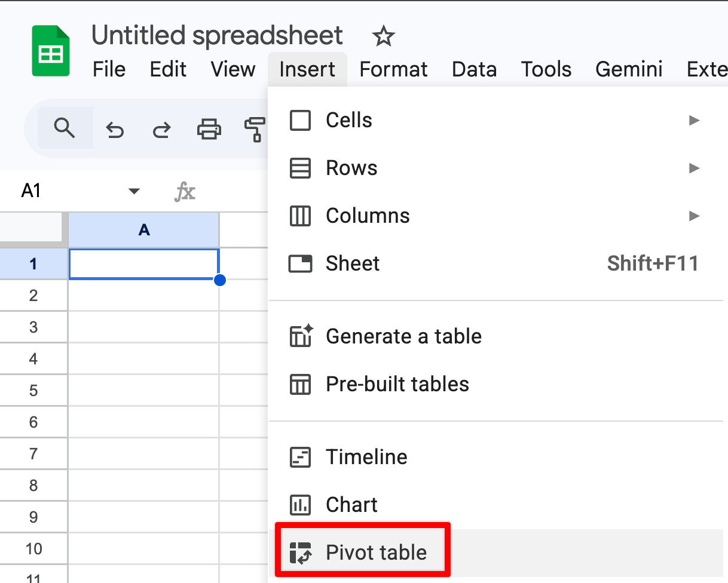Screen dimensions: 728x583
Task: Open the Name box dropdown
Action: click(x=134, y=191)
